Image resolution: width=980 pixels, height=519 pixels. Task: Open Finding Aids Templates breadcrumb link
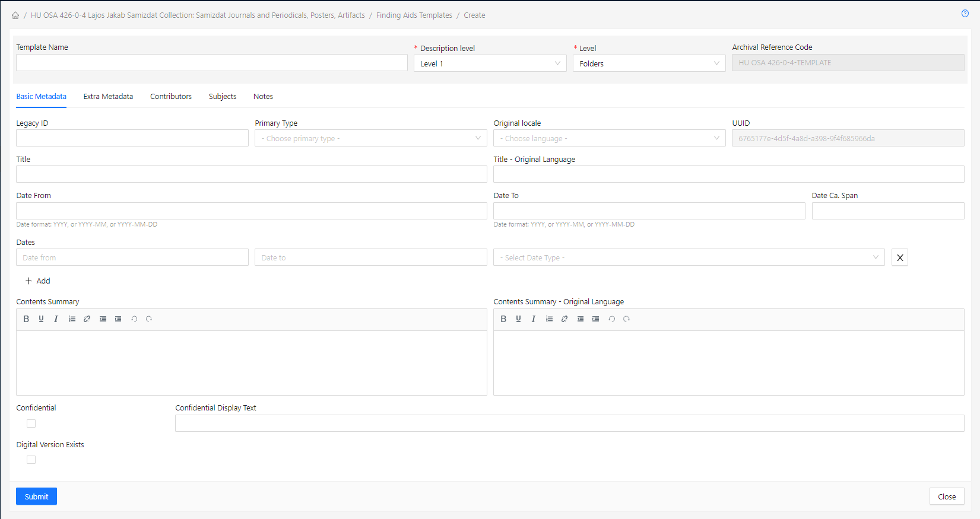(414, 15)
